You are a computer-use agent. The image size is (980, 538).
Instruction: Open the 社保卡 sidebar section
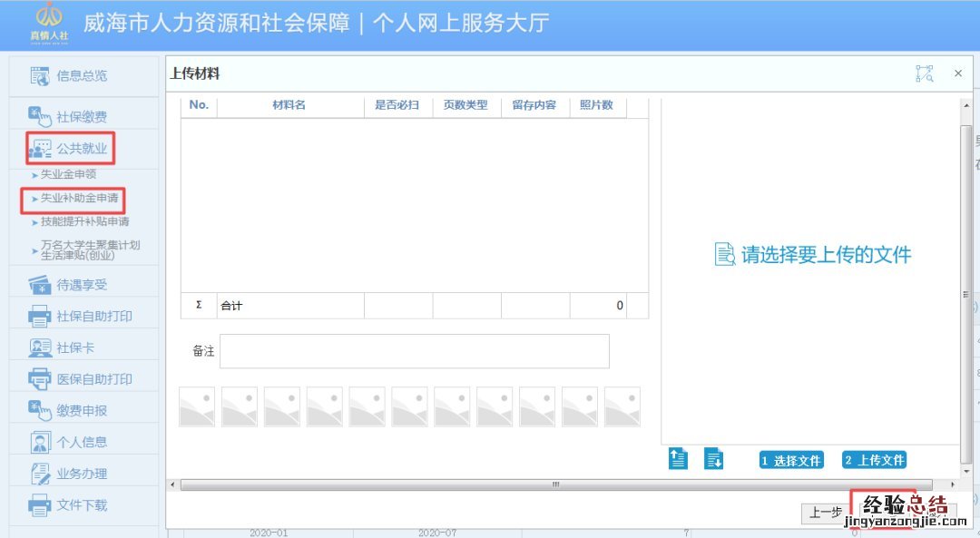(x=74, y=348)
